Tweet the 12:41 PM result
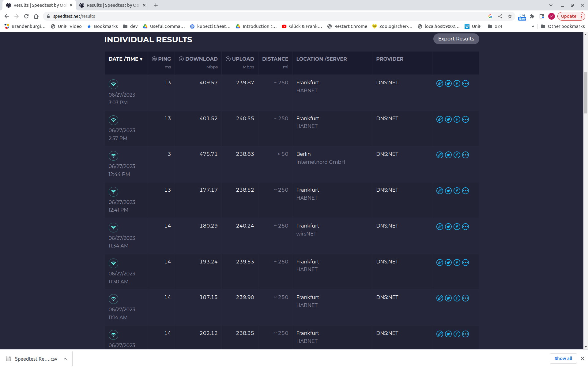 (x=448, y=191)
